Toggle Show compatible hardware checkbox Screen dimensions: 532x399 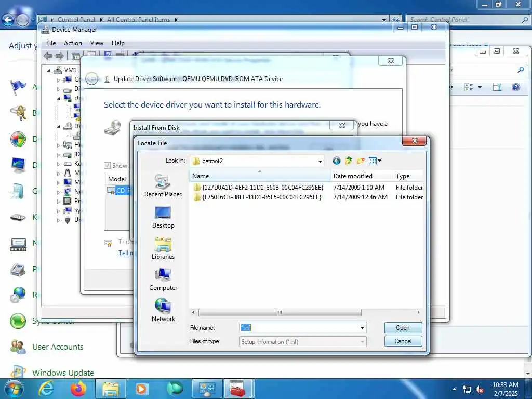(x=107, y=166)
